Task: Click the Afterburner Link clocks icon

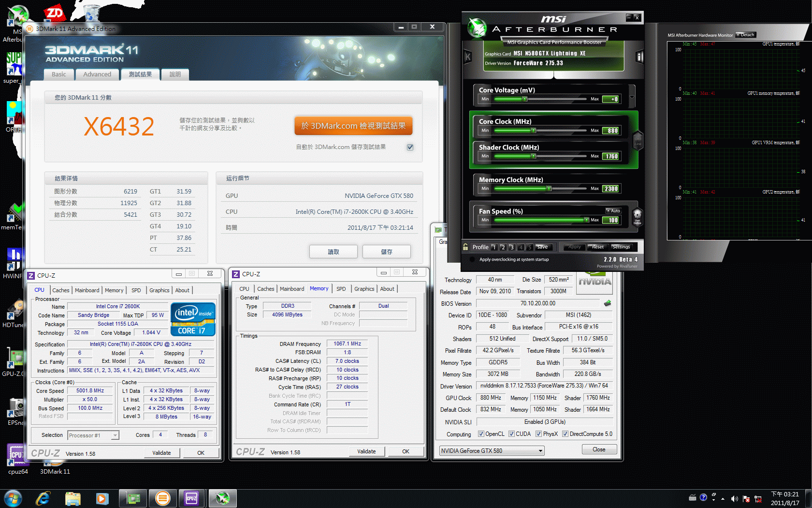Action: pos(638,140)
